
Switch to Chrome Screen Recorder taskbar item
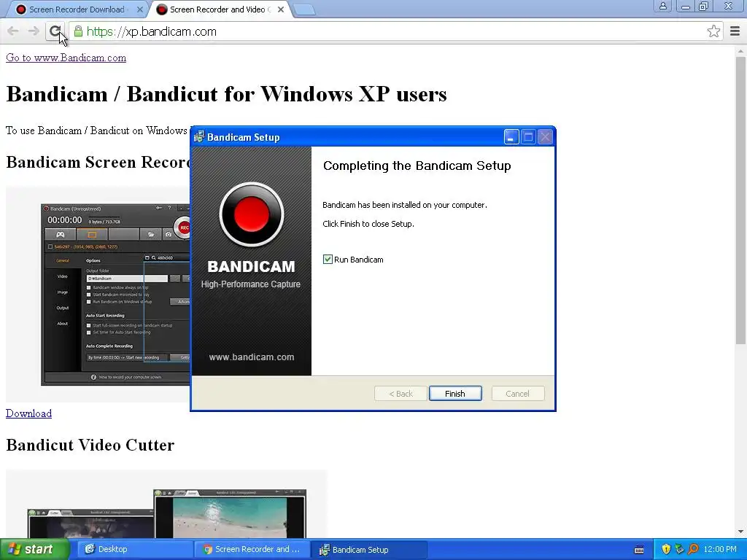coord(252,549)
